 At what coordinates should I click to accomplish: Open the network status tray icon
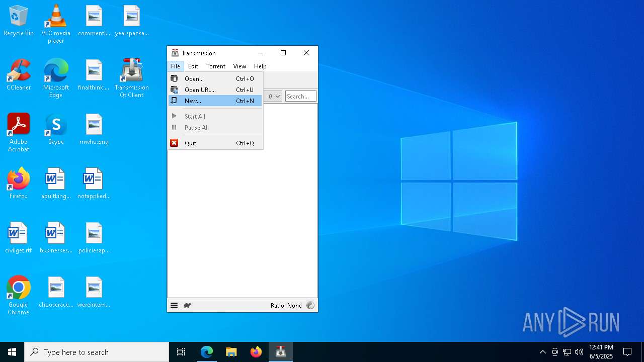click(x=567, y=352)
